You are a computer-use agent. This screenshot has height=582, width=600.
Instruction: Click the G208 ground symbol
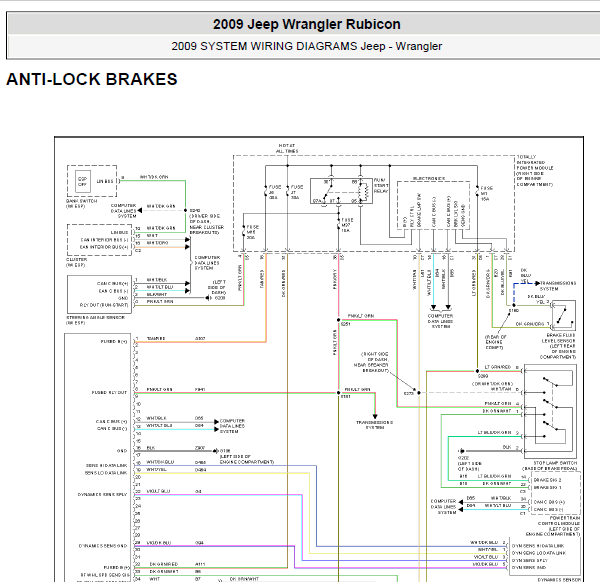click(207, 298)
